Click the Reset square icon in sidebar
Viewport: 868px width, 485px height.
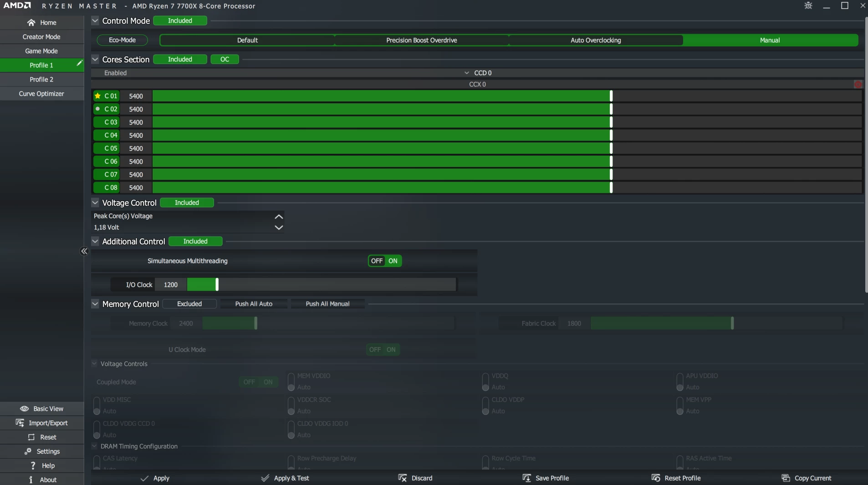pyautogui.click(x=31, y=437)
